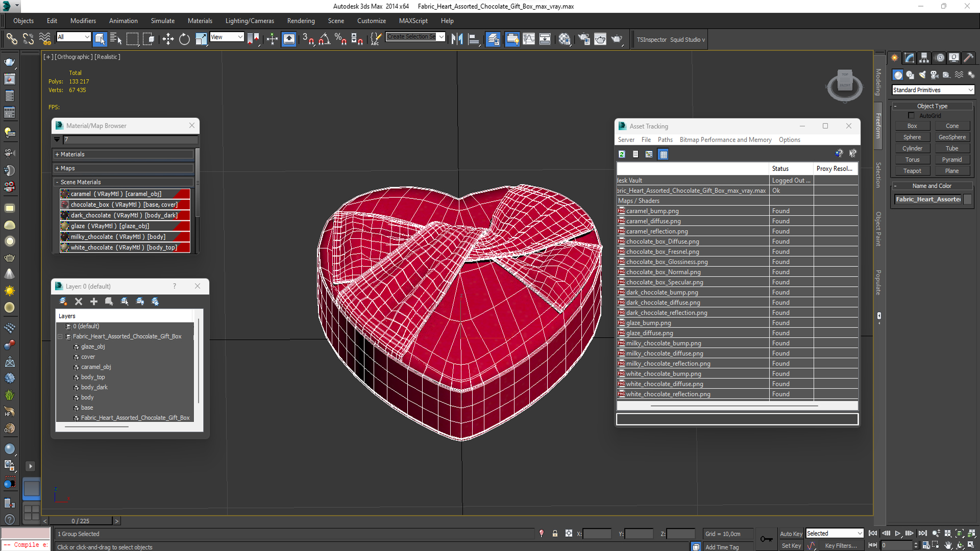Click the Render Production teapot icon

[617, 39]
